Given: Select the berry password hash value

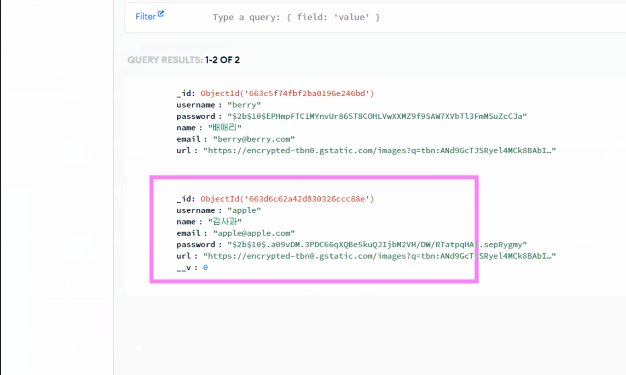Looking at the screenshot, I should point(377,116).
